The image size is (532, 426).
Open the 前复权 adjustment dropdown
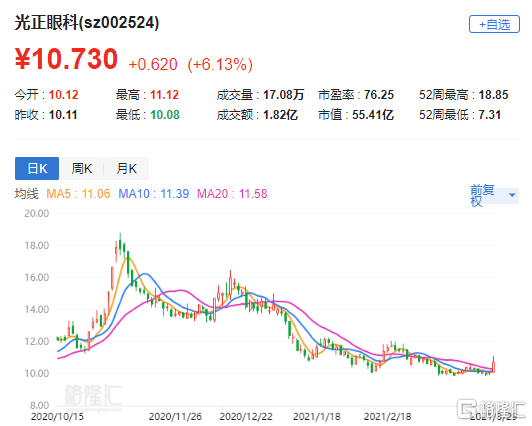coord(494,196)
